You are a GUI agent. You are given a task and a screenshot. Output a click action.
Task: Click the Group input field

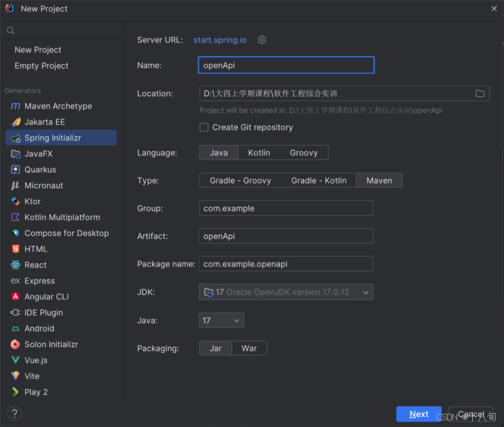(x=286, y=208)
